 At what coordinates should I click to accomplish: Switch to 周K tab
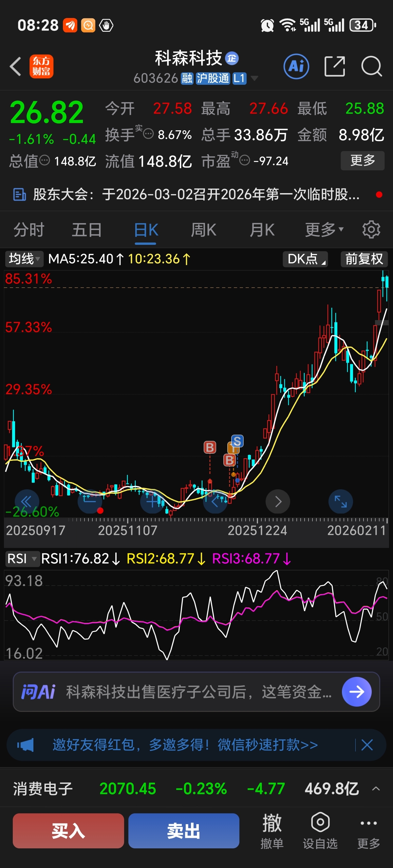point(204,230)
